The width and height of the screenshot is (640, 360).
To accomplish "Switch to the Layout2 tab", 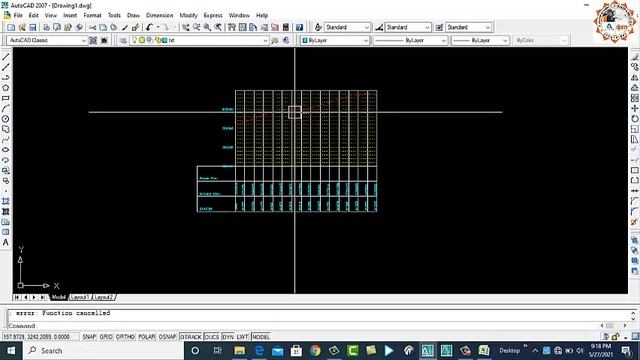I will pos(103,297).
